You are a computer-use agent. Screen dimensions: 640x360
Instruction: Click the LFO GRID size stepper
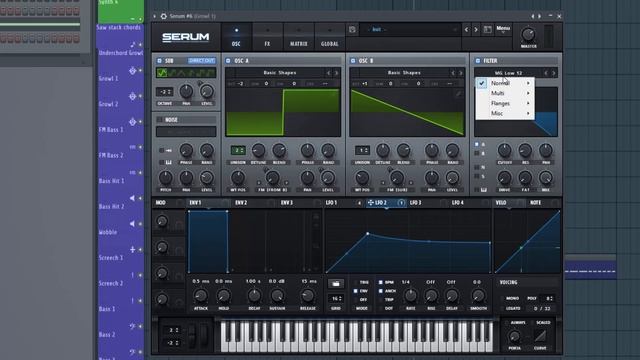click(x=336, y=298)
